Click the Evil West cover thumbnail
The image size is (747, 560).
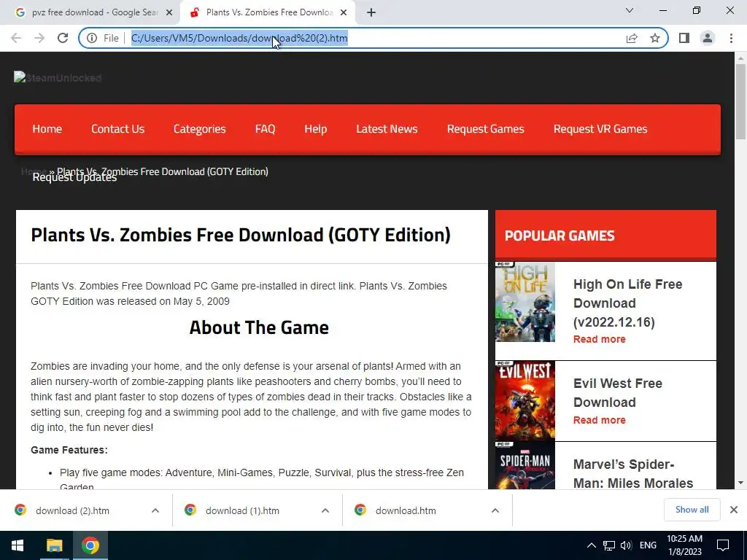click(x=525, y=400)
